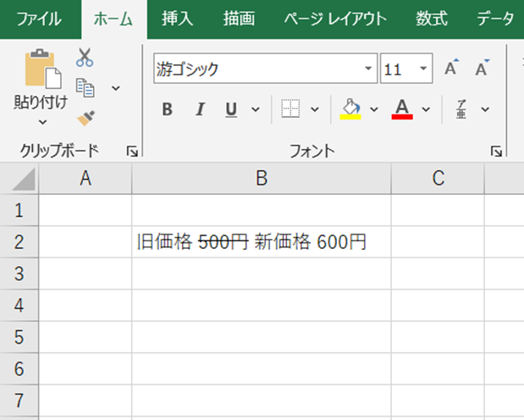The image size is (524, 420).
Task: Decrease font size with small A icon
Action: [482, 69]
